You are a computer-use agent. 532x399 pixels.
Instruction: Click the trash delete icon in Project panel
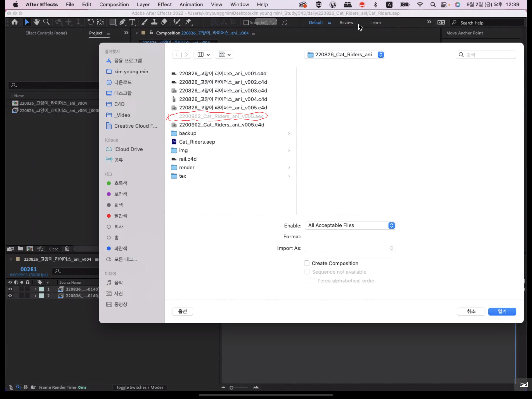(67, 249)
